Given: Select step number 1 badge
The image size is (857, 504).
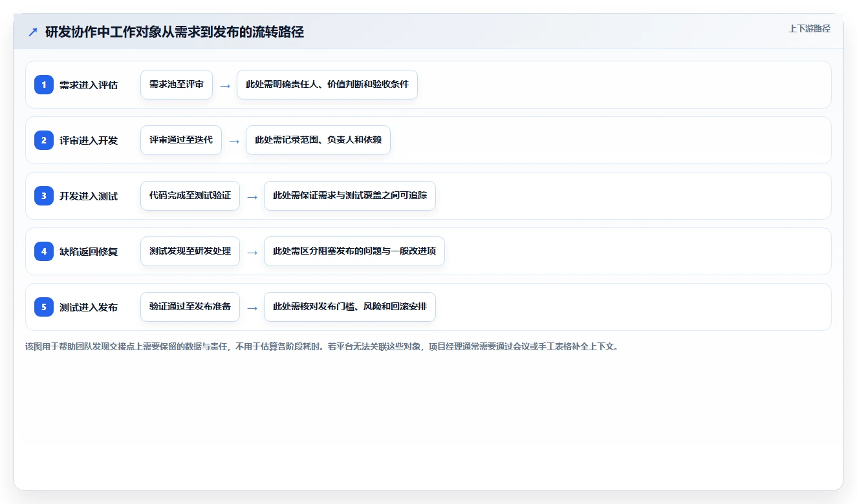Looking at the screenshot, I should (44, 85).
